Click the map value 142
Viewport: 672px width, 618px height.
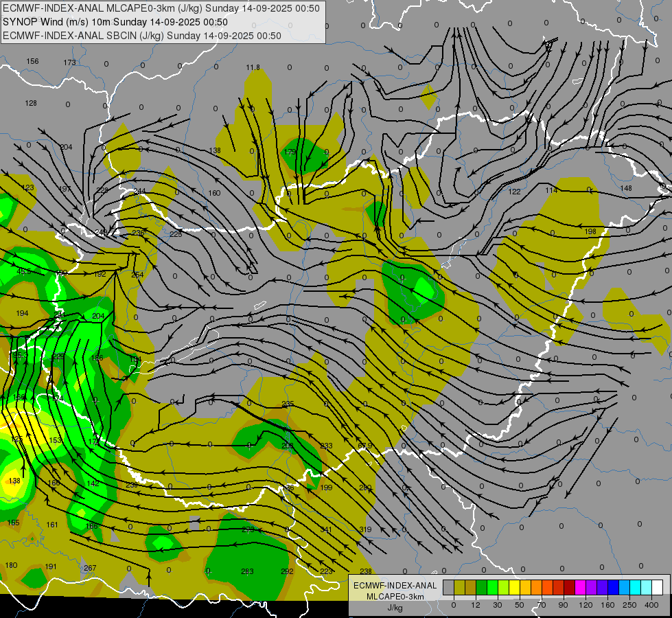coord(93,483)
